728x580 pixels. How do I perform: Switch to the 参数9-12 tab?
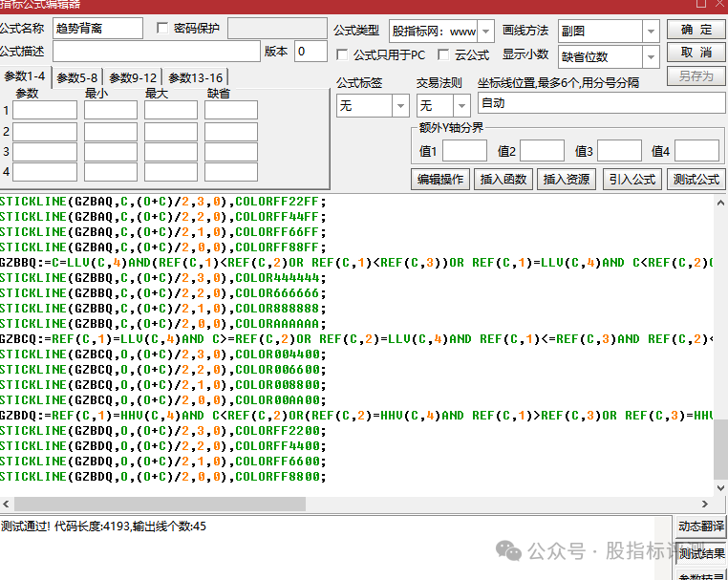(133, 77)
